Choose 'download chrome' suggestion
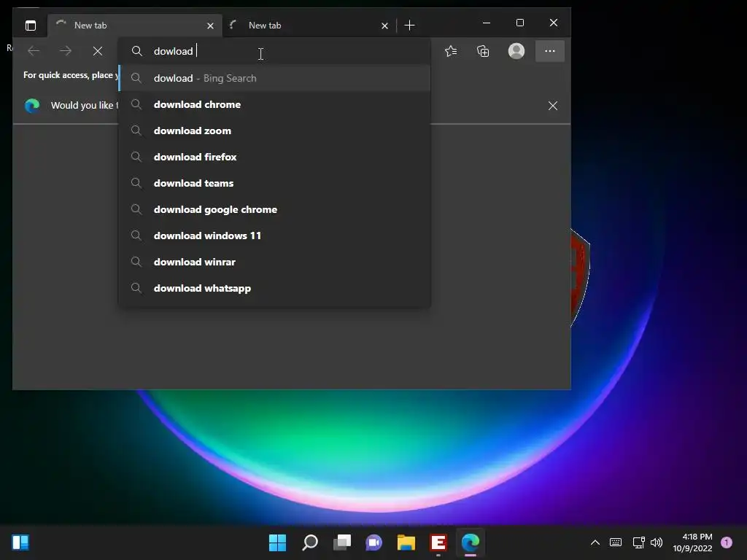This screenshot has width=747, height=560. [x=274, y=104]
